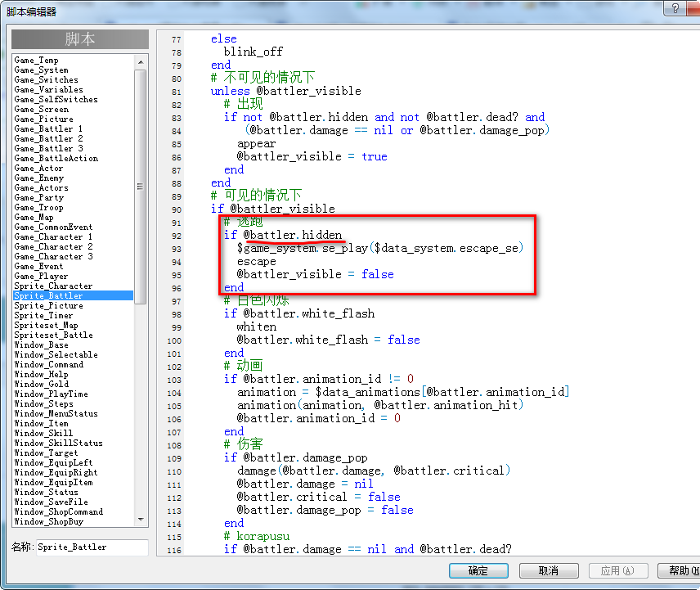Select Game_System script entry
700x590 pixels.
point(41,70)
